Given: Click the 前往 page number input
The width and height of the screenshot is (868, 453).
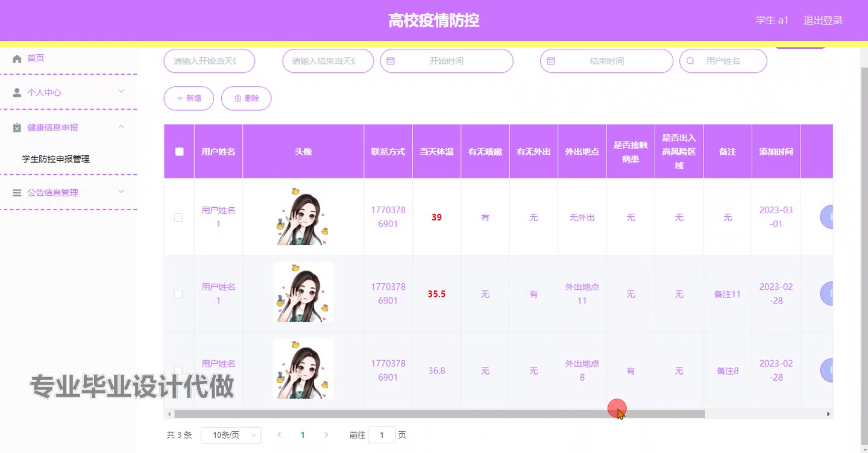Looking at the screenshot, I should coord(382,435).
